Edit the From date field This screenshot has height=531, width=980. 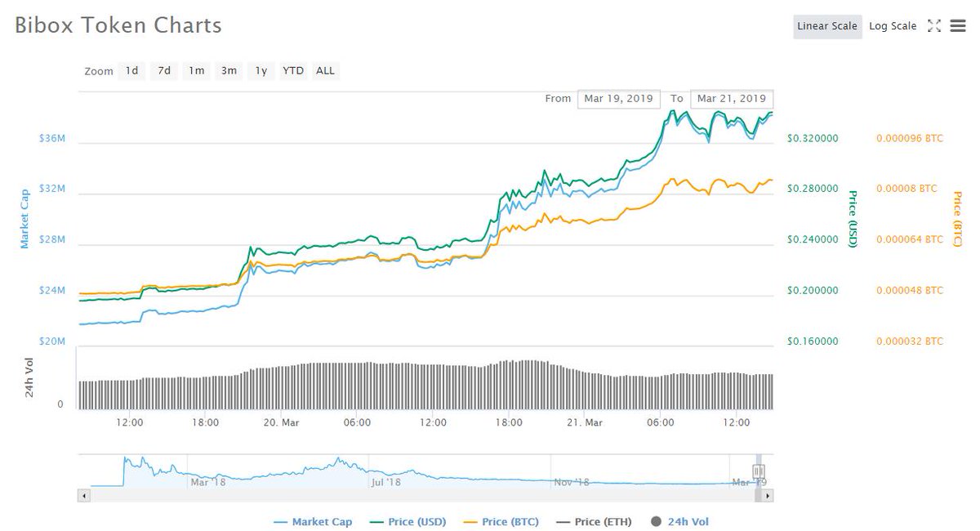click(x=618, y=99)
